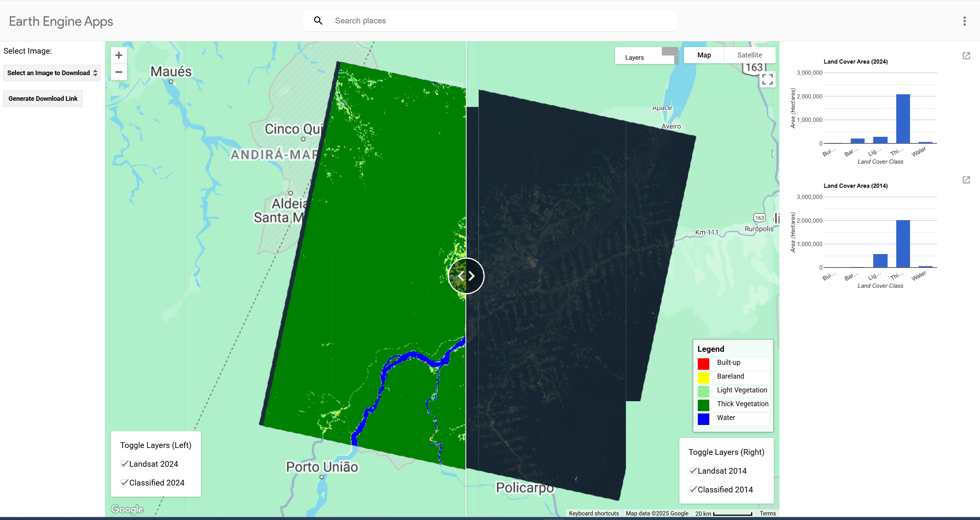This screenshot has width=980, height=520.
Task: Click the Google logo on the map
Action: coord(127,509)
